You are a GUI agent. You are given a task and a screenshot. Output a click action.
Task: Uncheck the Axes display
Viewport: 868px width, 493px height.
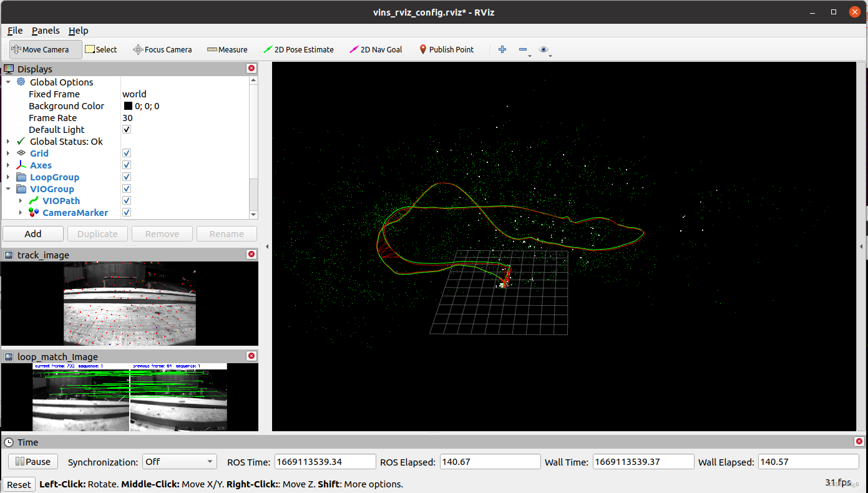pyautogui.click(x=127, y=165)
